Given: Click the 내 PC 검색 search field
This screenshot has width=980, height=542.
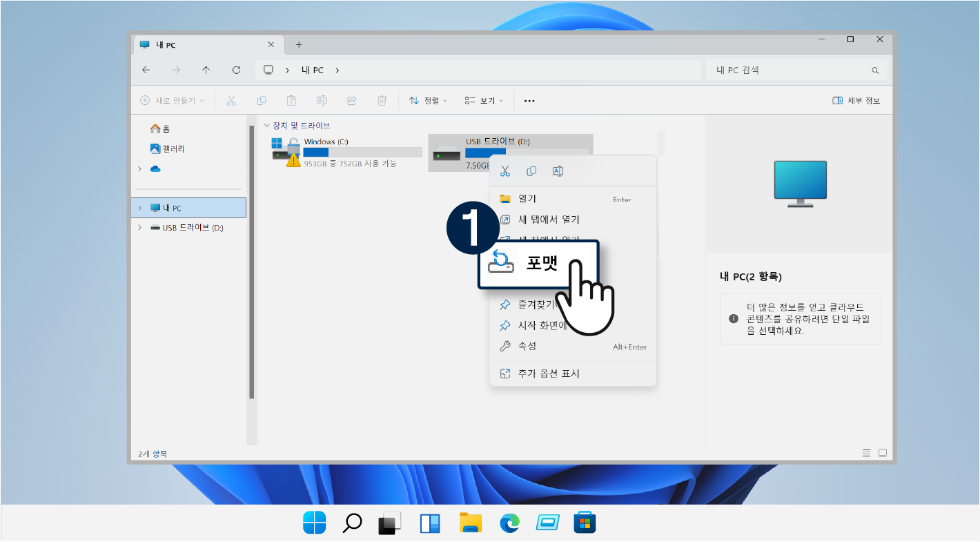Looking at the screenshot, I should [787, 70].
